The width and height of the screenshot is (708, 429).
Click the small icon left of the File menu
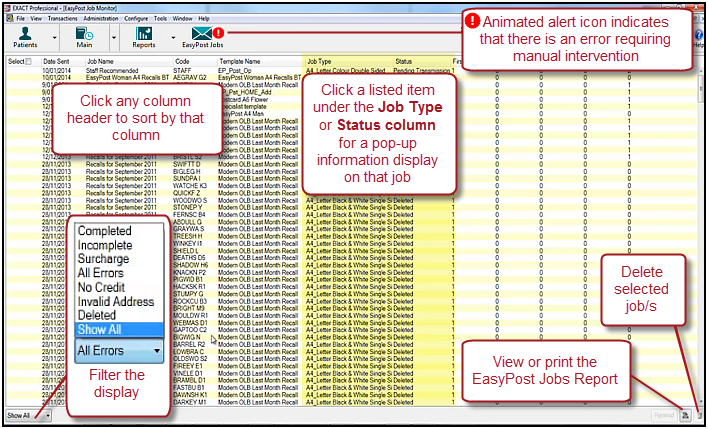click(x=10, y=19)
